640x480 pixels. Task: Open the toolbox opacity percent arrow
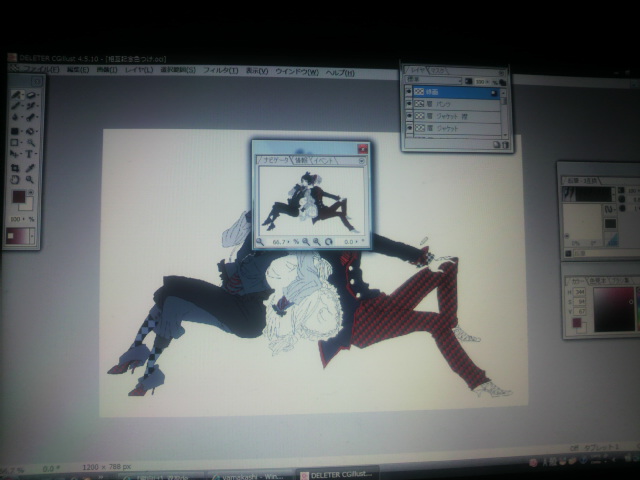point(23,219)
